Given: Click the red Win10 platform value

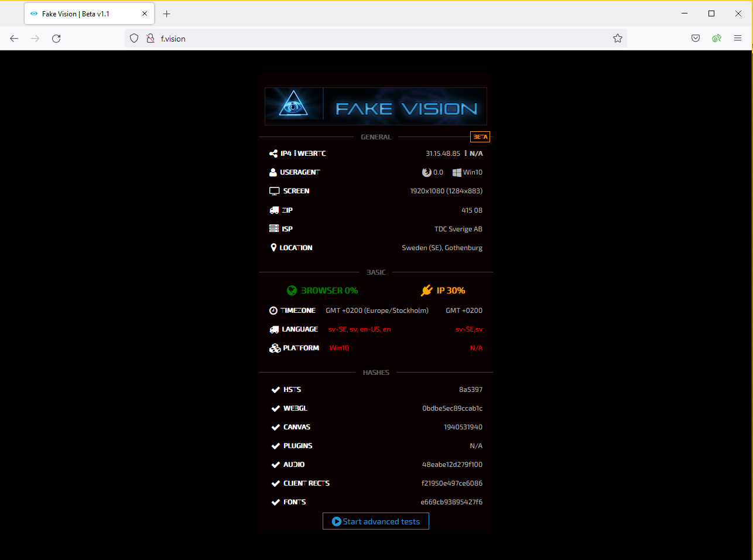Looking at the screenshot, I should tap(339, 348).
